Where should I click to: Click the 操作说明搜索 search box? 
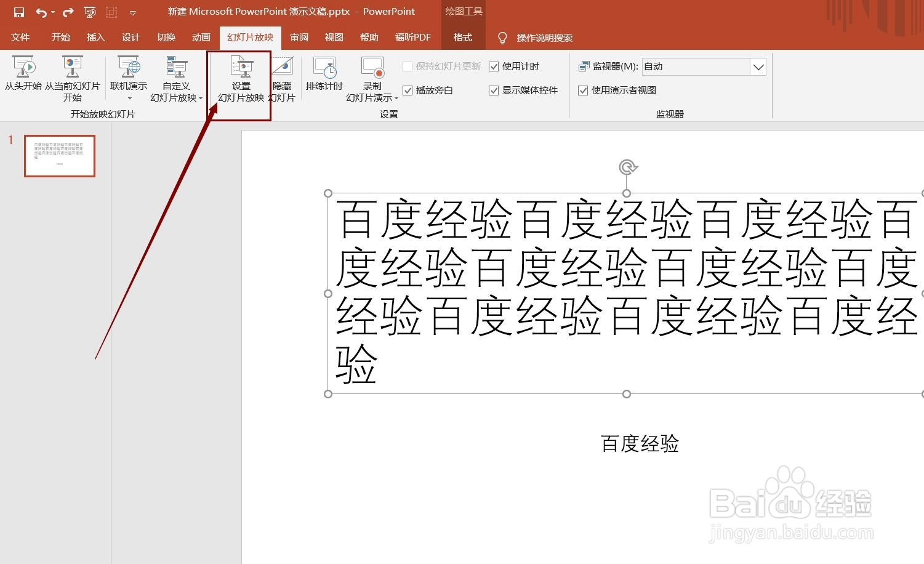point(544,38)
